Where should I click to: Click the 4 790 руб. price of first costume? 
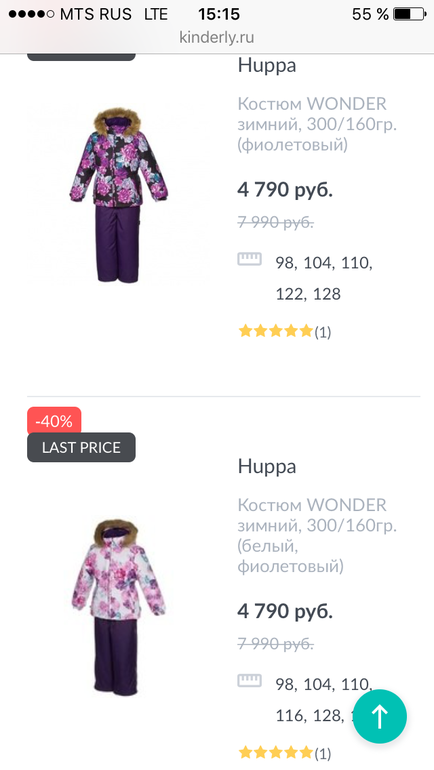click(x=285, y=190)
